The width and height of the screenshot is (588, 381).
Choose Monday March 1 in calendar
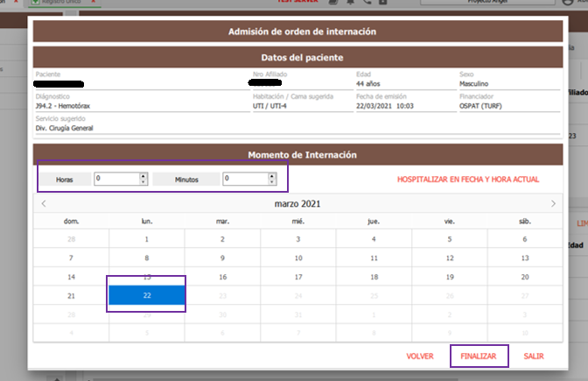click(x=147, y=238)
